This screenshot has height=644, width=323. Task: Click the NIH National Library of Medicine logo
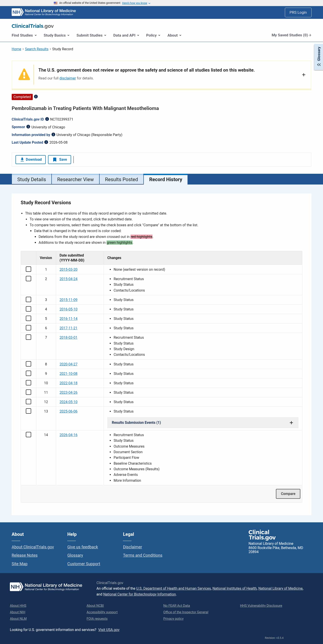coord(44,12)
